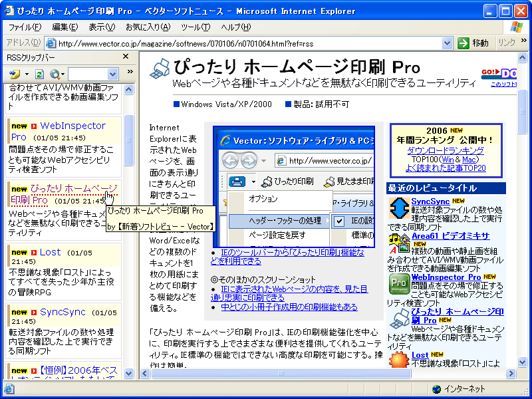Click the SyncSync blue arrows icon

coord(400,208)
